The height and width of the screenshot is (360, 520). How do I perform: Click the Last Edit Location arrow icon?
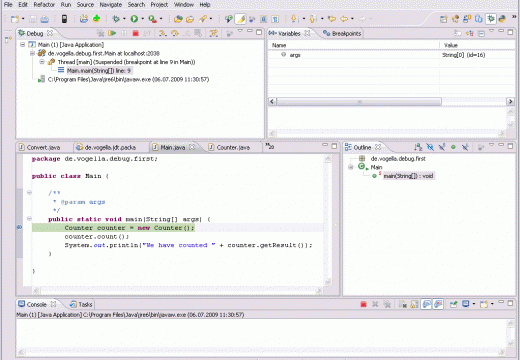pos(331,19)
